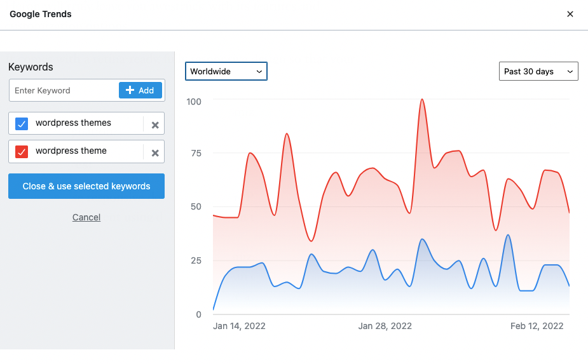Remove the 'wordpress themes' keyword
Viewport: 588px width, 364px height.
[x=154, y=125]
